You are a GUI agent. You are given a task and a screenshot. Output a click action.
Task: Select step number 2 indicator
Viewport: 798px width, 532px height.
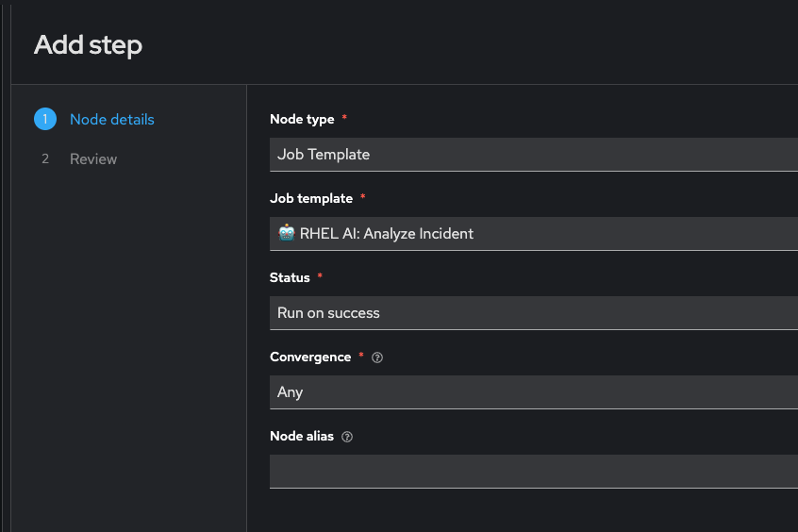[x=45, y=158]
